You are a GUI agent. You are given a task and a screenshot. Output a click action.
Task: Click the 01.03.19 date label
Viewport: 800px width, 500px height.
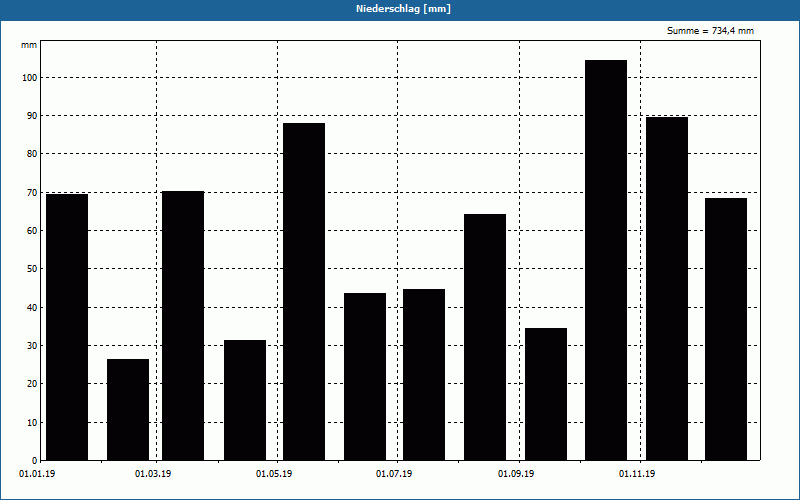pos(153,474)
